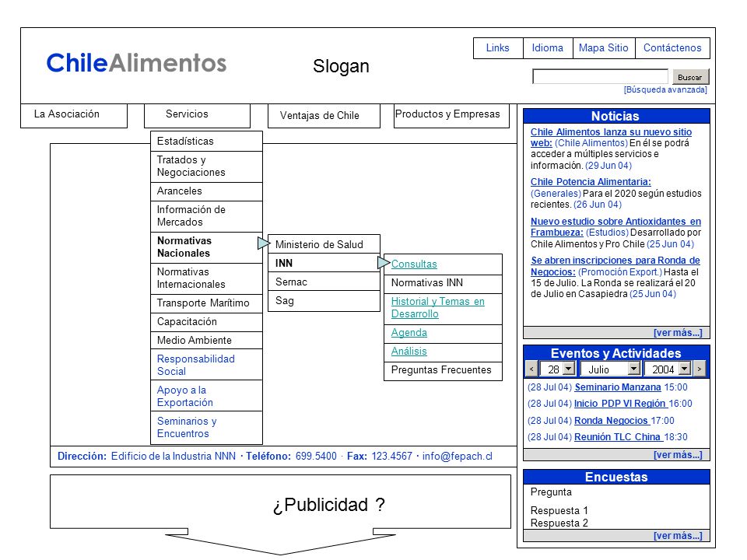The height and width of the screenshot is (560, 747).
Task: Select Normativas INN entry
Action: (443, 283)
